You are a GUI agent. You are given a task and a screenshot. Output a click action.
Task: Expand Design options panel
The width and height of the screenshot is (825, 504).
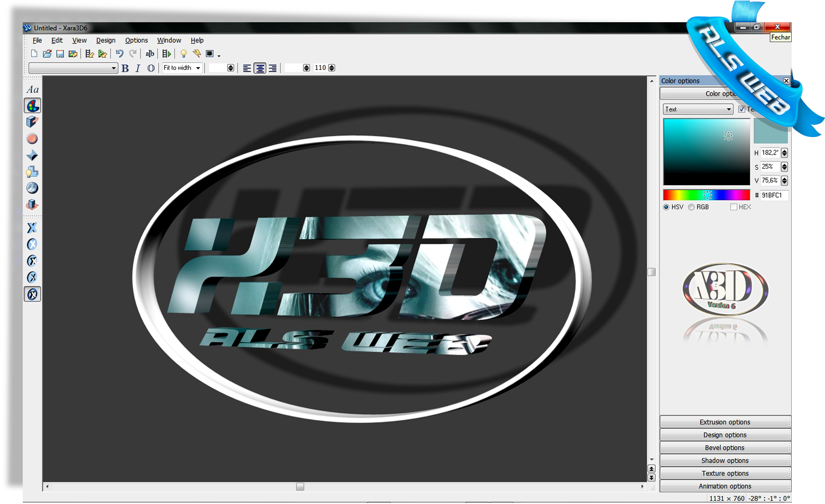tap(725, 435)
